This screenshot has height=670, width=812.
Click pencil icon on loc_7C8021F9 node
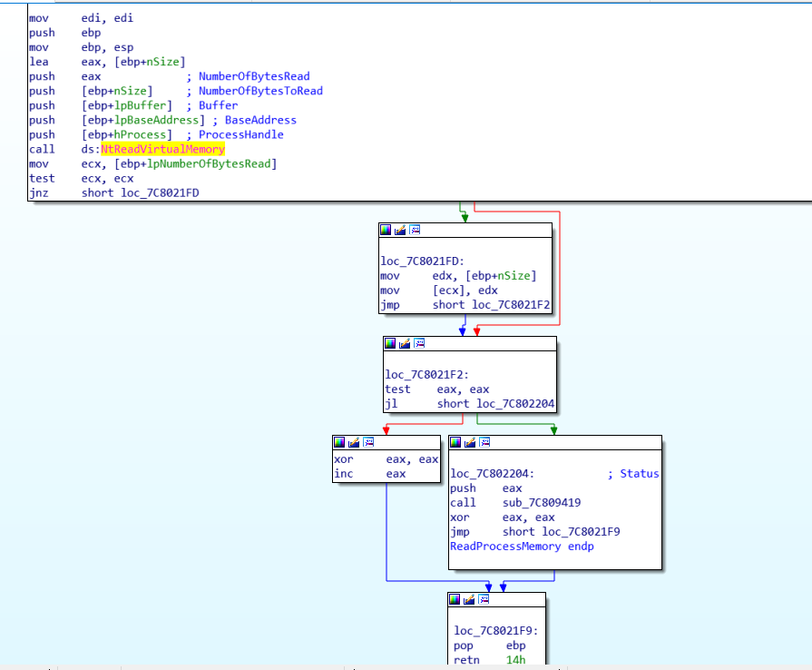point(469,599)
